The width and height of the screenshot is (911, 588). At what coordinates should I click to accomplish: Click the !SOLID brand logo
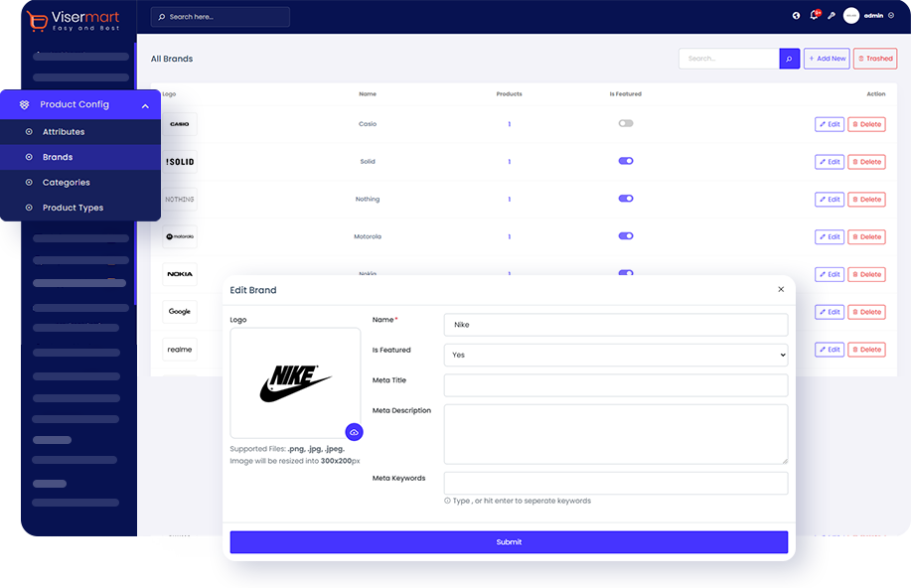(x=180, y=162)
